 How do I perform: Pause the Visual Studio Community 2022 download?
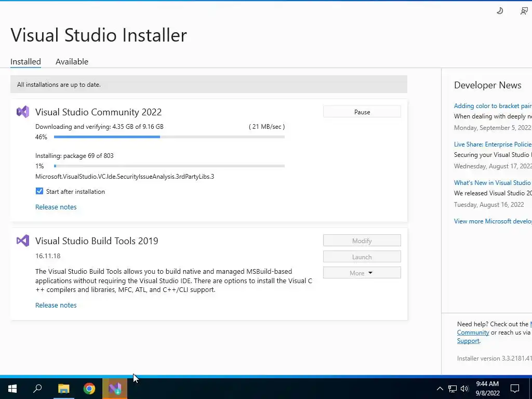[362, 112]
